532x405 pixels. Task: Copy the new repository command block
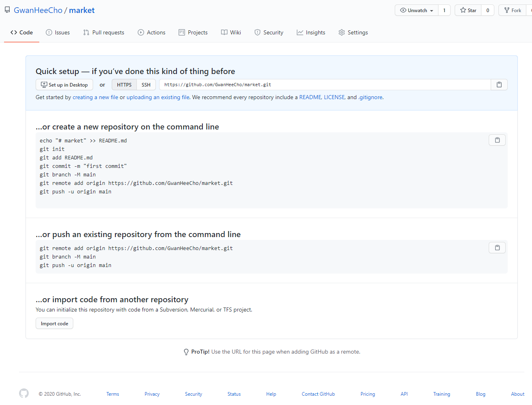click(x=497, y=140)
